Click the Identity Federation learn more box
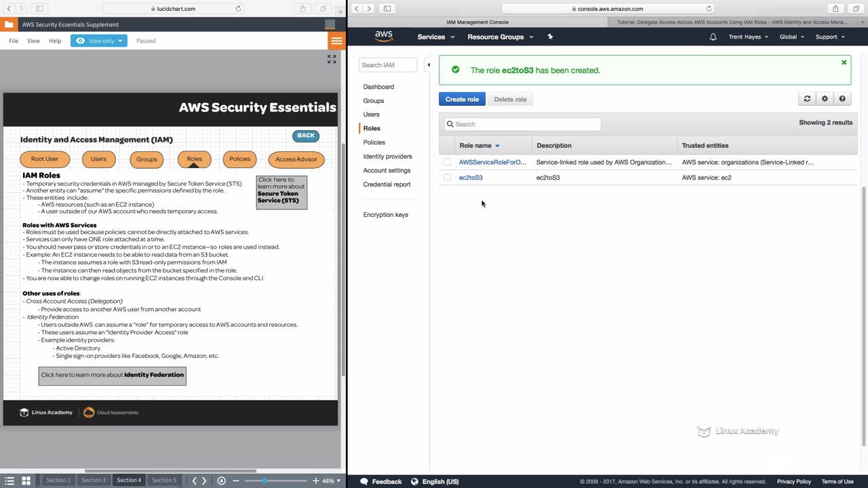Viewport: 868px width, 488px height. [112, 375]
